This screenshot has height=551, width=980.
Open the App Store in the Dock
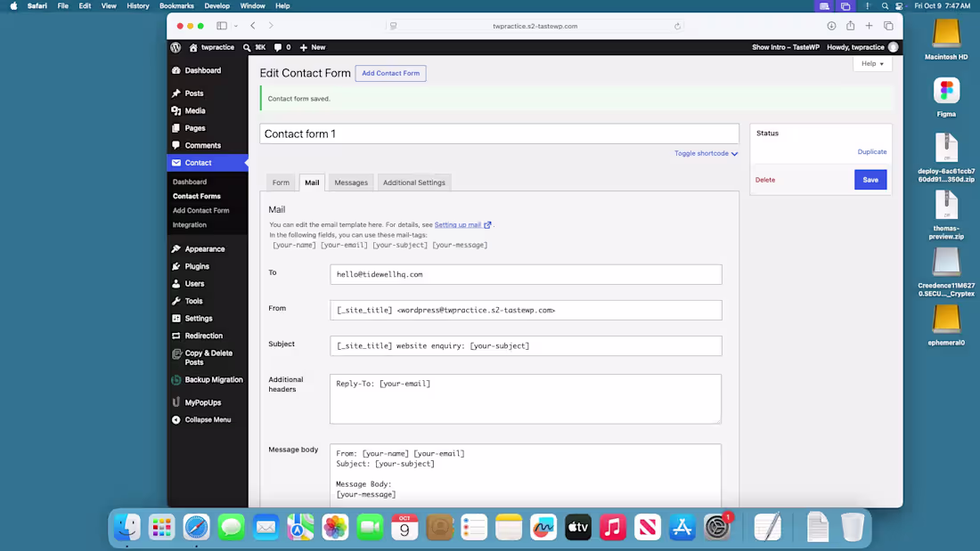pyautogui.click(x=682, y=527)
